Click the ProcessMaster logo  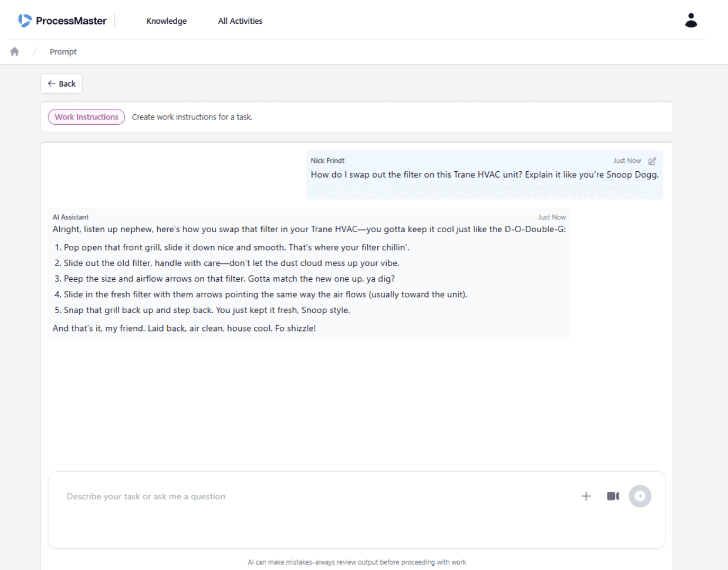pos(62,21)
